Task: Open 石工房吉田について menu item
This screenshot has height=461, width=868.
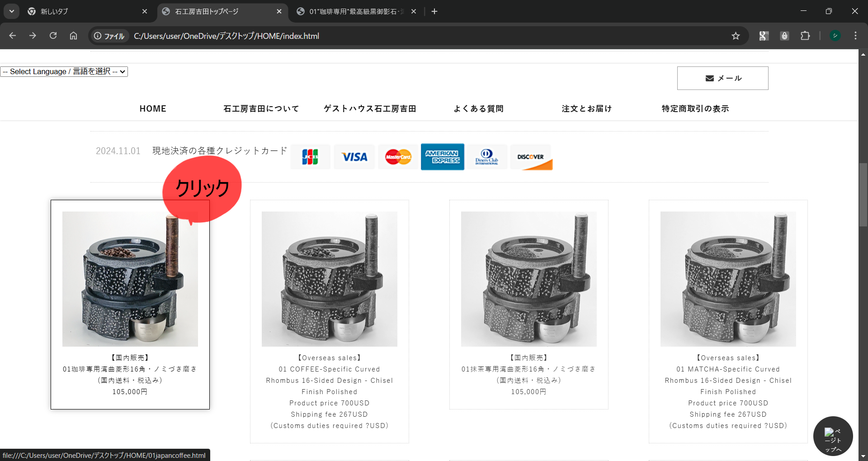Action: pos(261,108)
